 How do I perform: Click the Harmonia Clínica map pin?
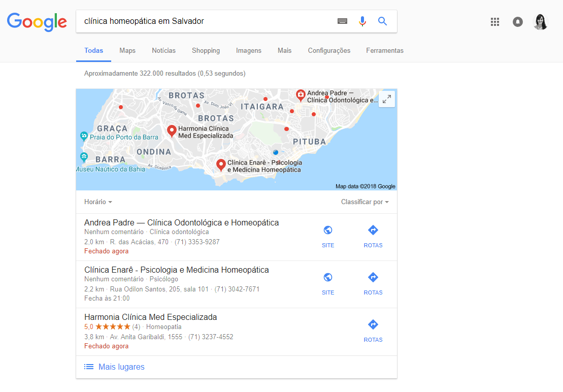(x=172, y=131)
